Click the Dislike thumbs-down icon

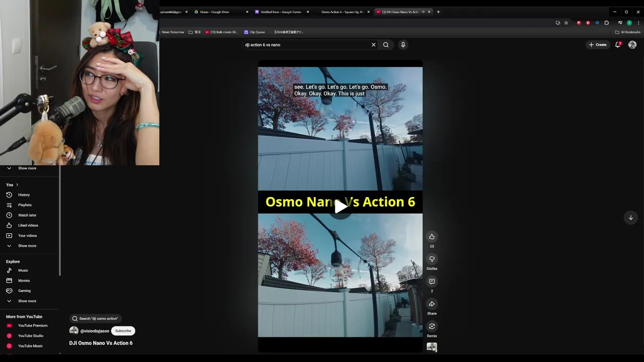tap(432, 259)
